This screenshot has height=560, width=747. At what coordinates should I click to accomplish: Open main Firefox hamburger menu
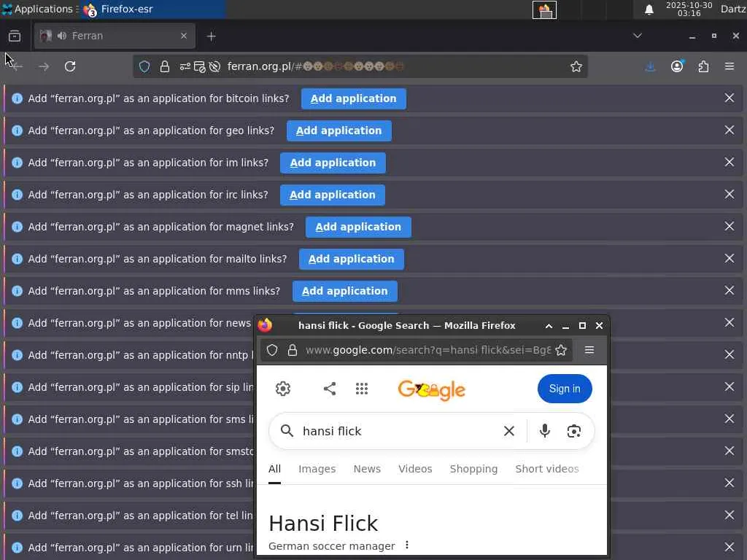(x=729, y=66)
